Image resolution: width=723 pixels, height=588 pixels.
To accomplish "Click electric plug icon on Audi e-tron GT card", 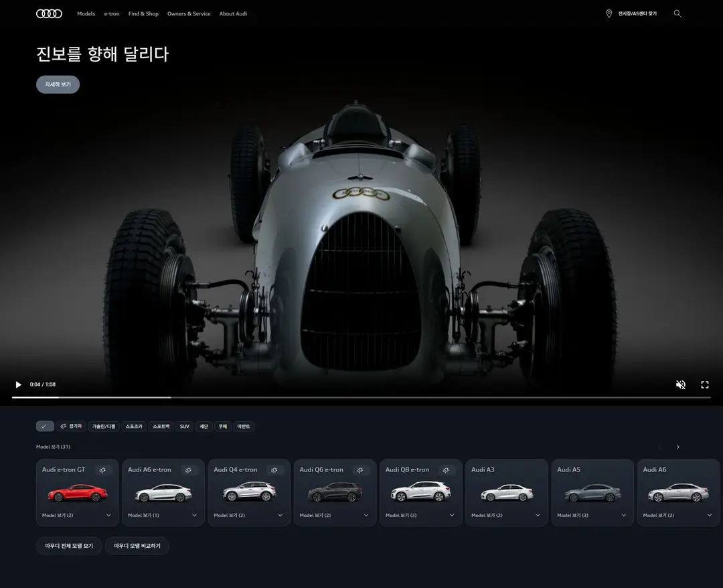I will [103, 470].
